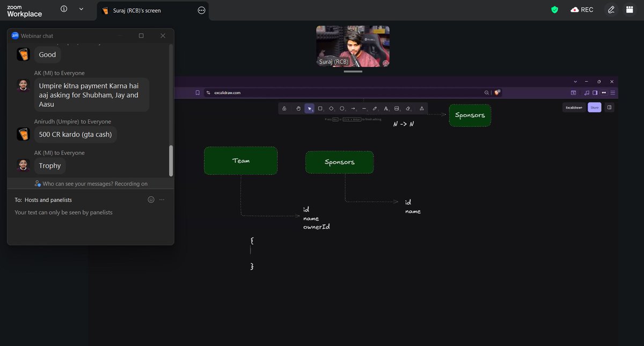
Task: Click the Share button in Excalidraw
Action: click(594, 107)
